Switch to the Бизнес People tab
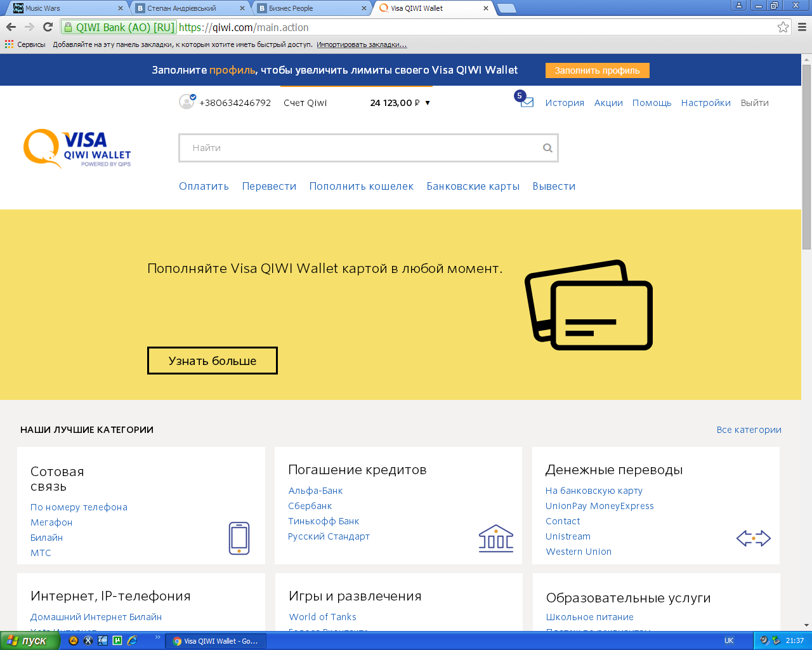 (312, 8)
